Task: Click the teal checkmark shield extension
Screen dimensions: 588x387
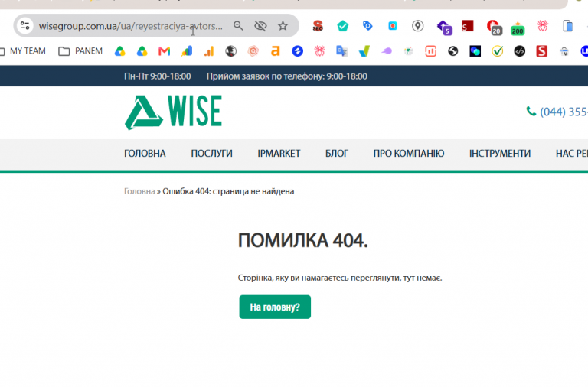Action: tap(342, 26)
